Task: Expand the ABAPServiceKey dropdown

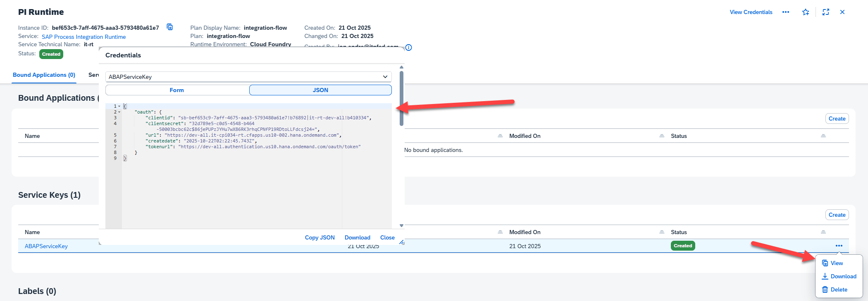Action: click(385, 77)
